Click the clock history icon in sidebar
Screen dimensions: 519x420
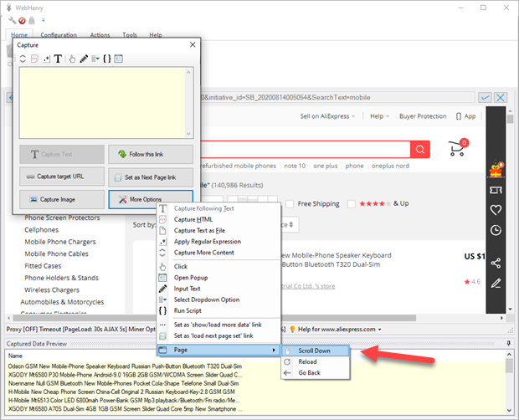click(x=496, y=230)
